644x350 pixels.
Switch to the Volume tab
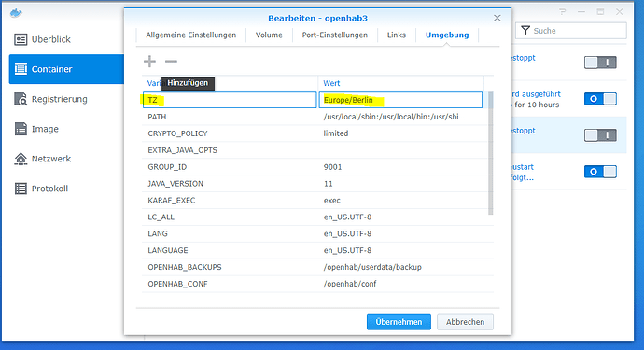[x=269, y=35]
